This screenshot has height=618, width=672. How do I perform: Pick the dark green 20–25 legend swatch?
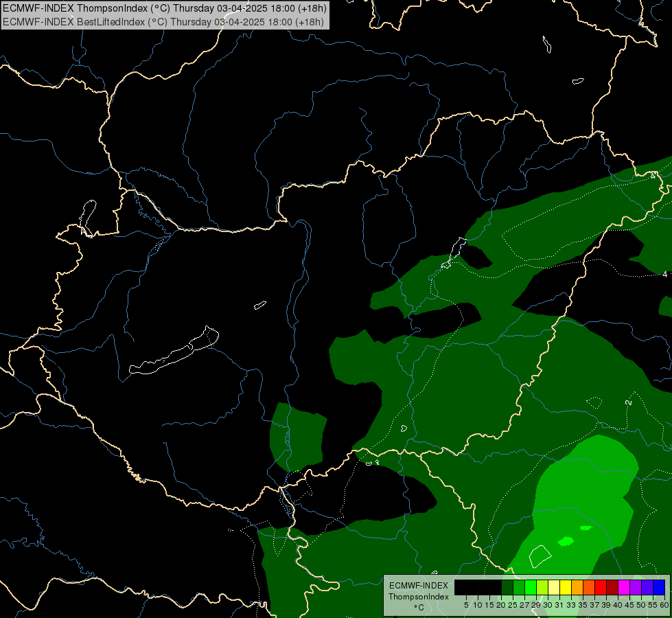click(x=507, y=587)
